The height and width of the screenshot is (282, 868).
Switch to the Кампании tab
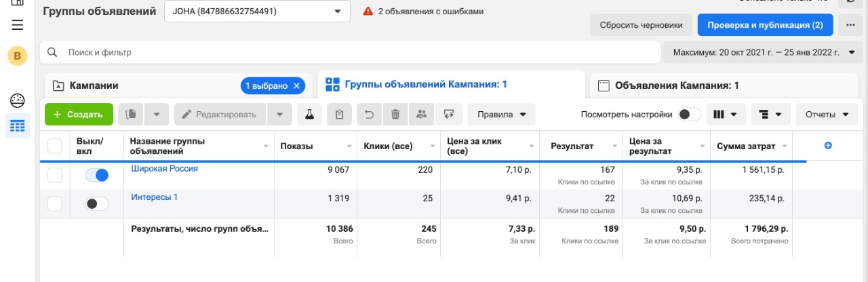95,85
